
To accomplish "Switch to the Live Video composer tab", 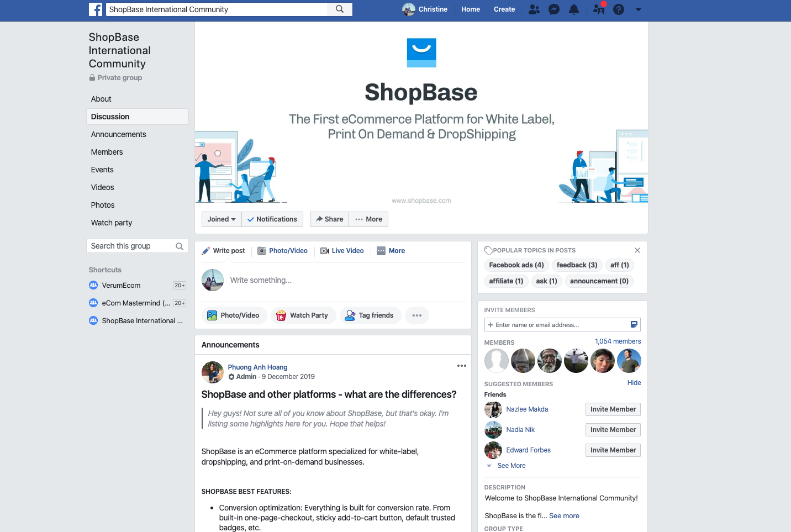I will point(342,251).
